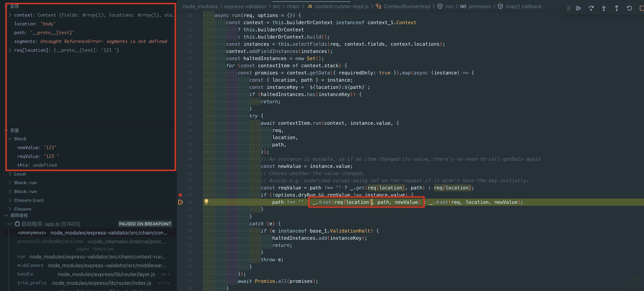Click the Continue debug button
644x291 pixels.
point(578,8)
